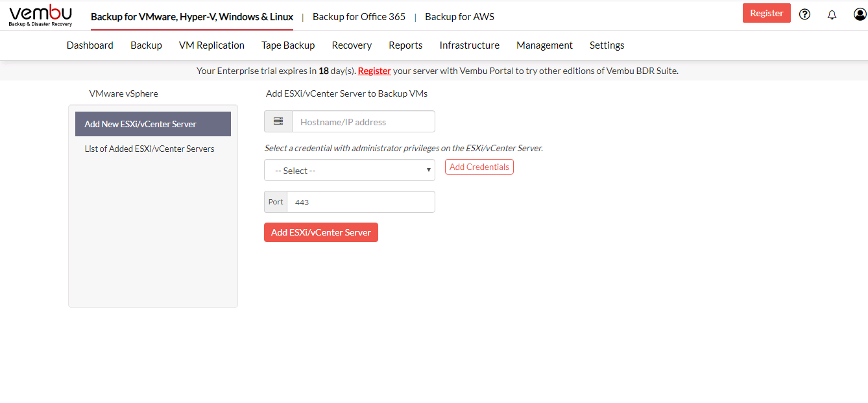Focus the Port number field showing 443

[x=361, y=202]
